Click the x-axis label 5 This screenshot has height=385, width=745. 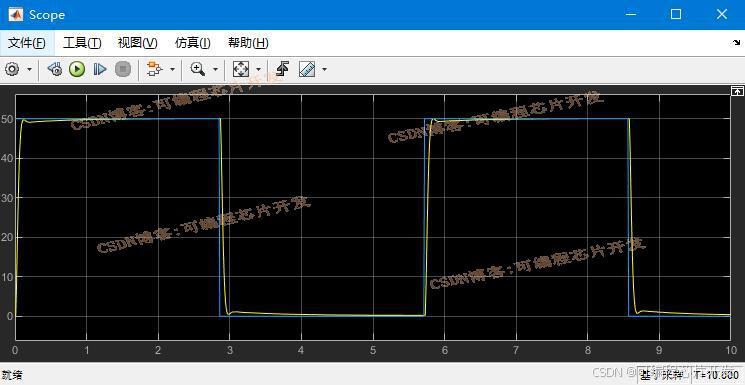373,351
